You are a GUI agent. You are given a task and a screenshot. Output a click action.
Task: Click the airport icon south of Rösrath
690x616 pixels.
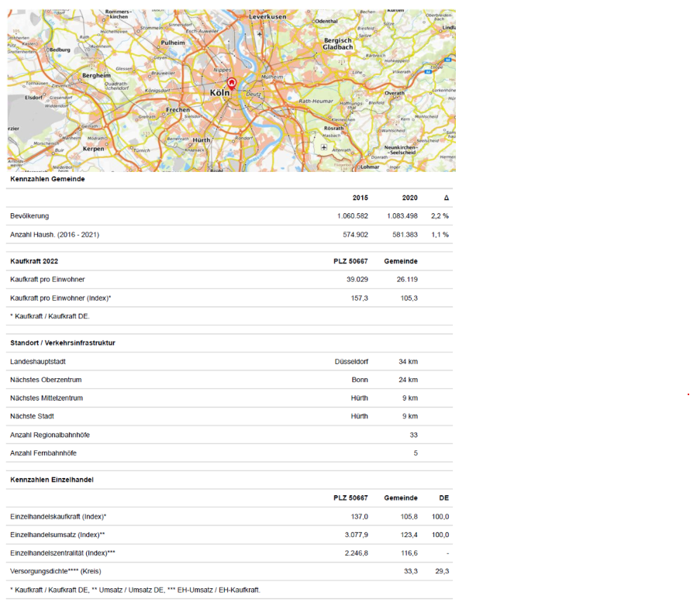(x=324, y=146)
